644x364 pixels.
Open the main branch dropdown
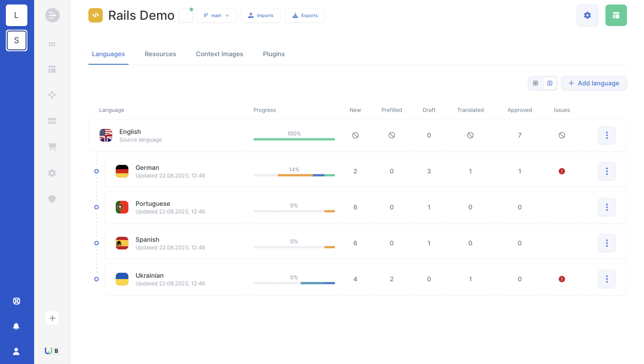click(x=216, y=15)
